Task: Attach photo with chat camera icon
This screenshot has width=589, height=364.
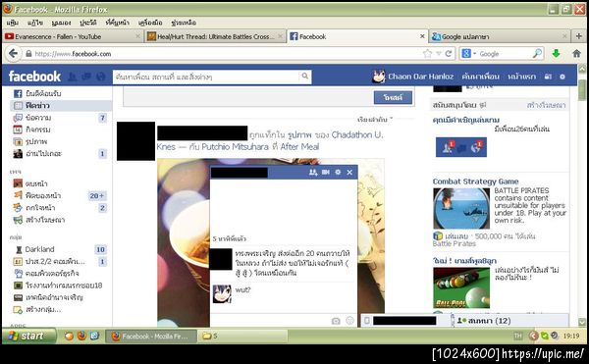Action: coord(336,321)
